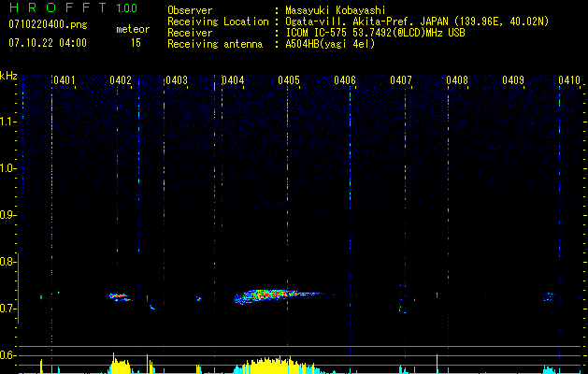Click the 0404 time marker label

coord(233,80)
